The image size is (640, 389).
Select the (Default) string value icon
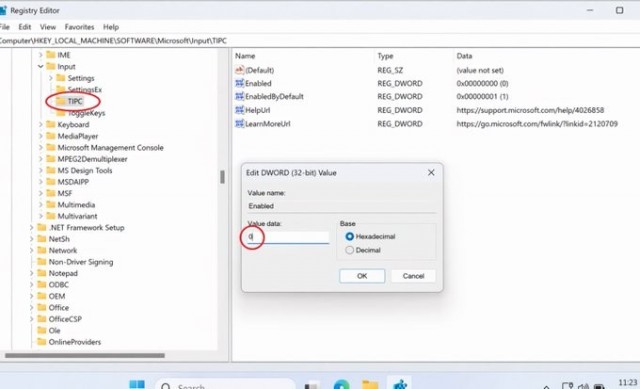click(240, 70)
